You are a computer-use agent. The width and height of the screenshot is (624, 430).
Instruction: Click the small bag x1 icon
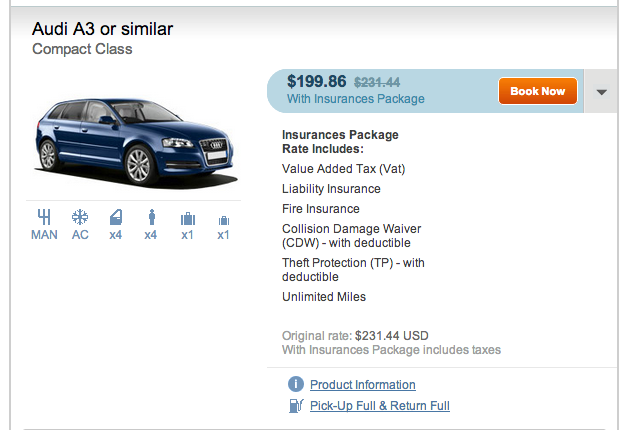pos(224,220)
